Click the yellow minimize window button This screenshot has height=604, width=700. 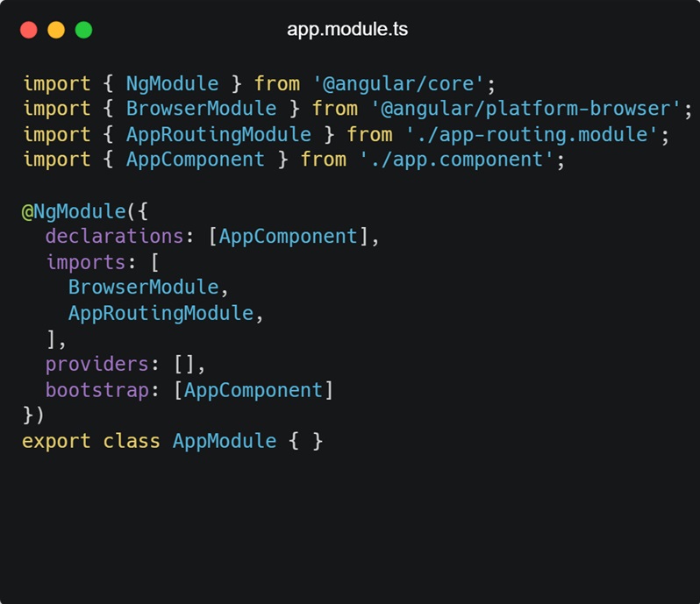[56, 30]
